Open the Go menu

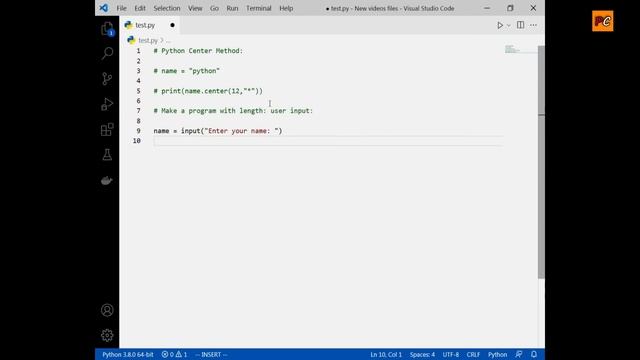point(214,8)
